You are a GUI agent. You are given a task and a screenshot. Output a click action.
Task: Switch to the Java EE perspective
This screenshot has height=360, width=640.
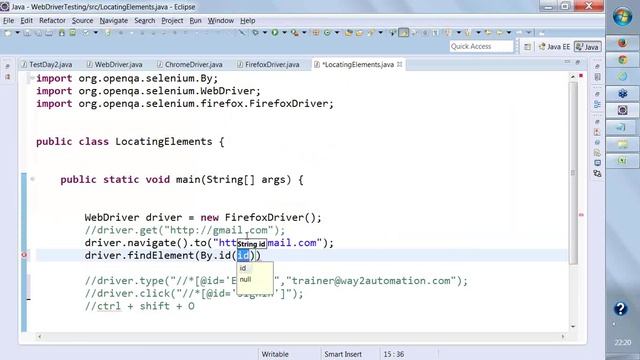point(554,47)
